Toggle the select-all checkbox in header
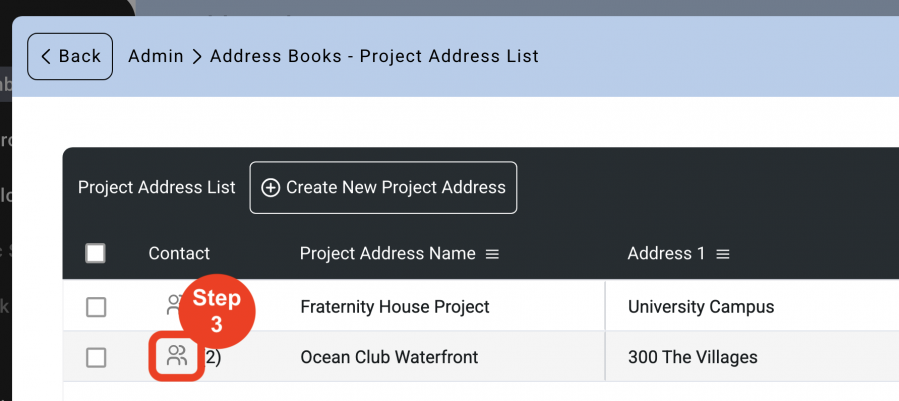This screenshot has height=401, width=899. pyautogui.click(x=95, y=253)
